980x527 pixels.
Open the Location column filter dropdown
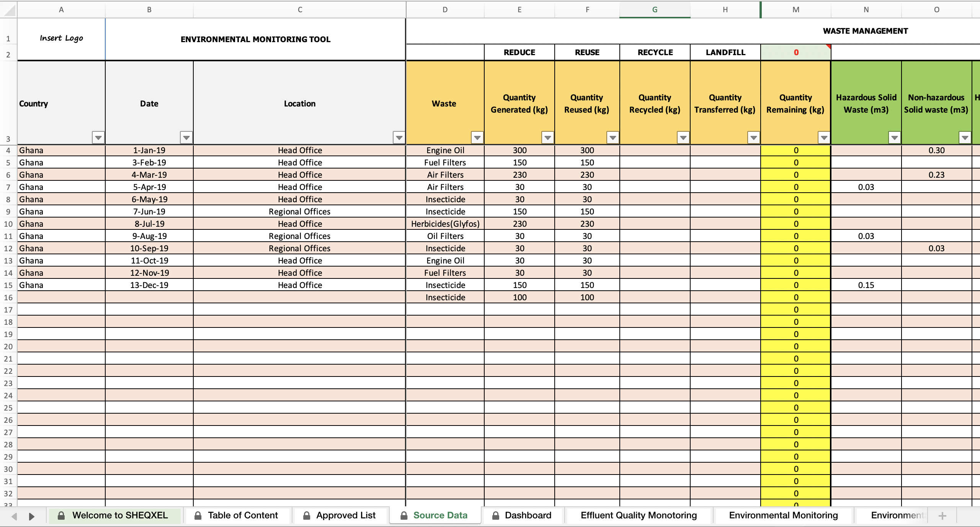tap(399, 137)
